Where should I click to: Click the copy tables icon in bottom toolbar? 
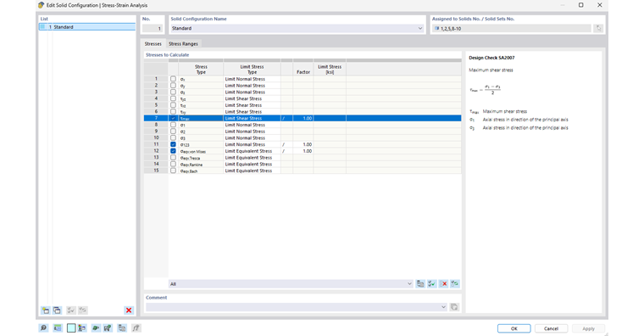(x=122, y=328)
